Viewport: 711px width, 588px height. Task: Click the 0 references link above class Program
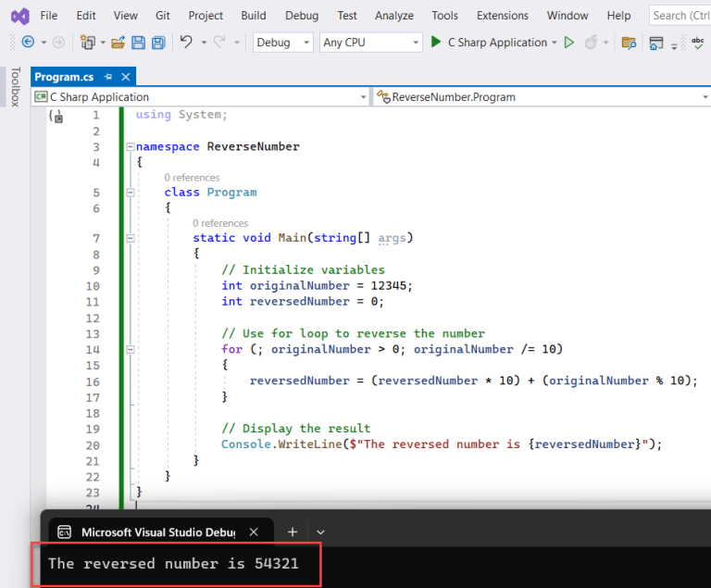point(192,178)
